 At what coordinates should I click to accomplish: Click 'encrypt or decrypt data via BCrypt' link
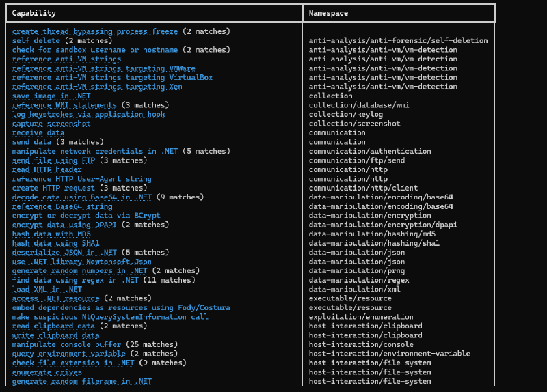86,216
